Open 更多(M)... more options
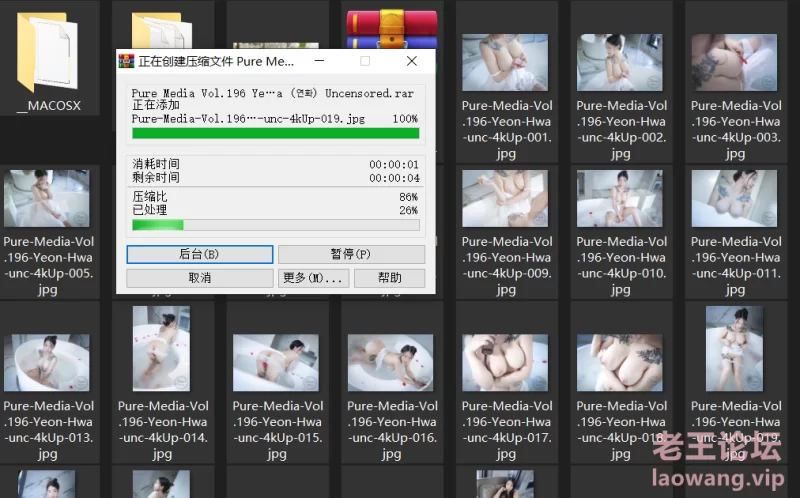 pos(313,278)
